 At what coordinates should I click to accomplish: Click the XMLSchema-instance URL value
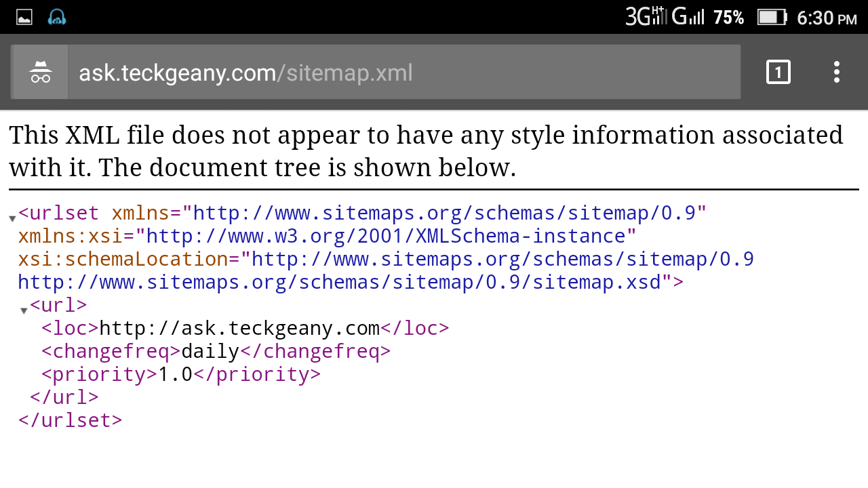point(386,236)
